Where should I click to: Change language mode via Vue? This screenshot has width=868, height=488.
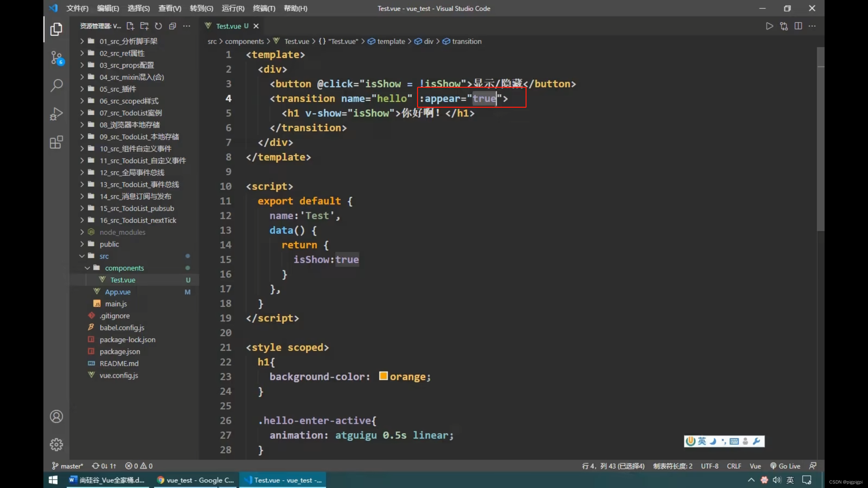(755, 466)
